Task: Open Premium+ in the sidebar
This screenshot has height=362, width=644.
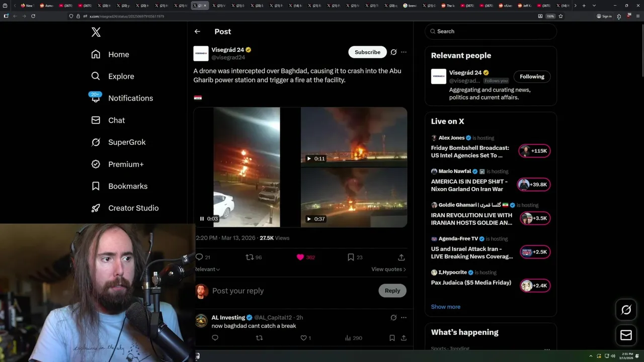Action: [x=118, y=164]
